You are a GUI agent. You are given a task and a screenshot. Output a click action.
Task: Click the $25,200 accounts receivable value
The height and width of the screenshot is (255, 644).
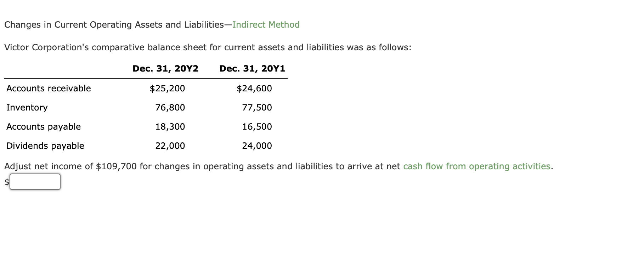[x=168, y=88]
